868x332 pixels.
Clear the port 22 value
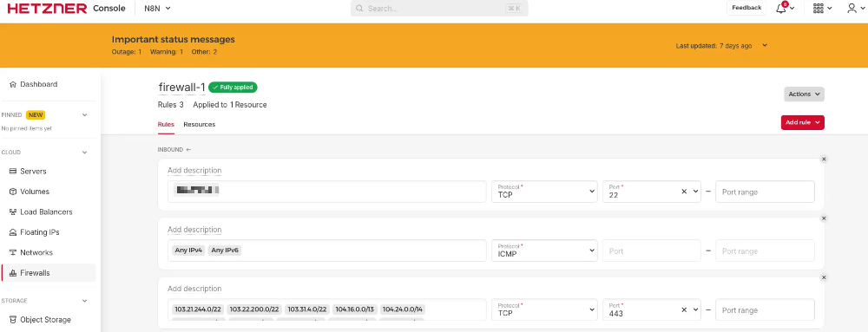coord(684,191)
